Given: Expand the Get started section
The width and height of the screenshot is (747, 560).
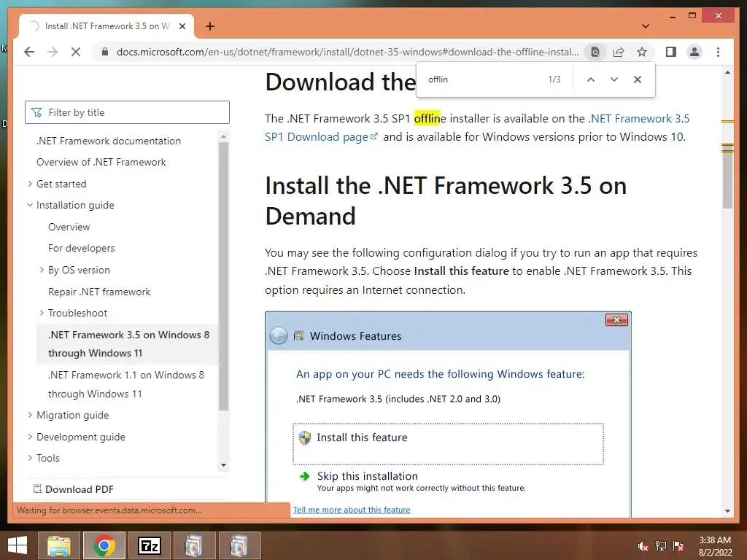Looking at the screenshot, I should (x=30, y=184).
